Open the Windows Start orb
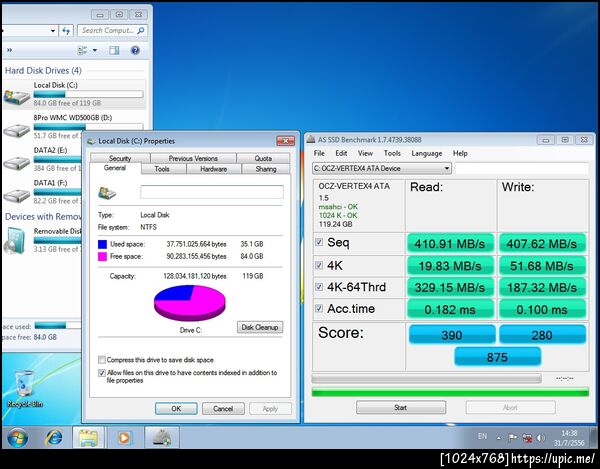This screenshot has width=600, height=469. pyautogui.click(x=17, y=438)
